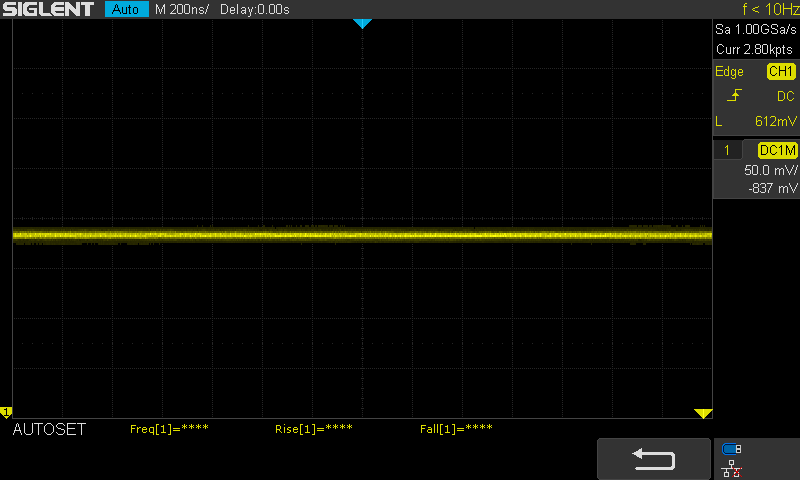The height and width of the screenshot is (480, 800).
Task: Click the blue trigger position marker at top
Action: (362, 23)
